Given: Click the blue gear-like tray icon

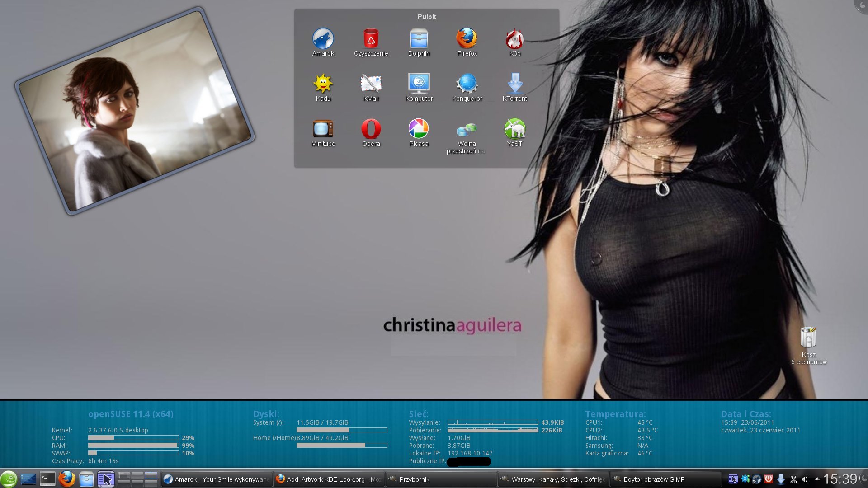Looking at the screenshot, I should coord(745,479).
